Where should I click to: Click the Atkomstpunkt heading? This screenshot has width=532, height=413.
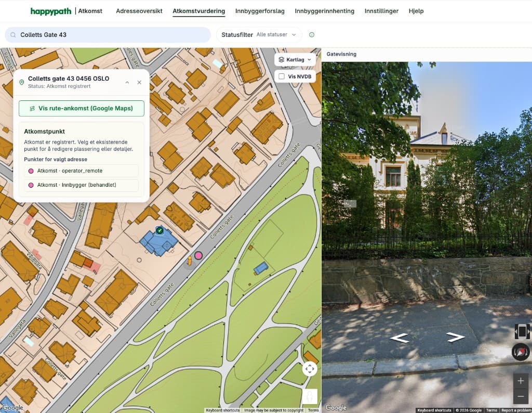(45, 132)
